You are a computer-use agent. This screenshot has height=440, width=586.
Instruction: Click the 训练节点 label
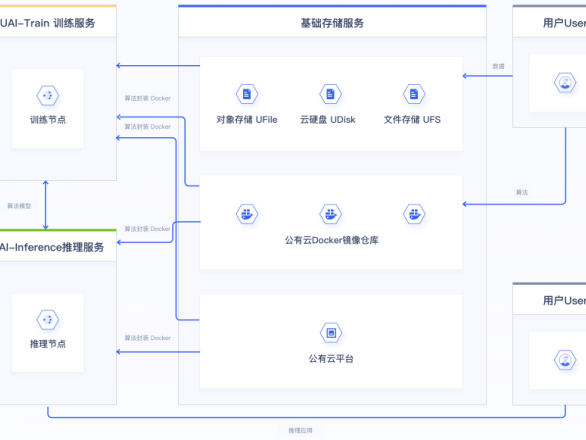pyautogui.click(x=48, y=120)
